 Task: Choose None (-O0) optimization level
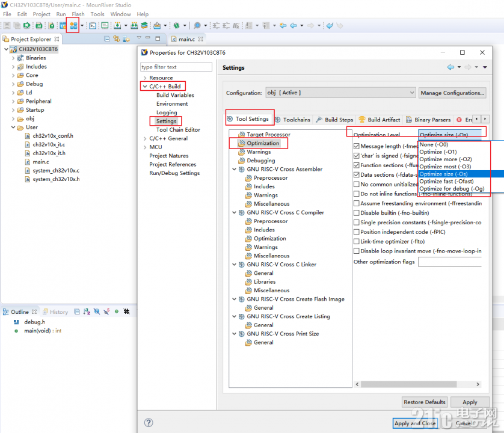(434, 145)
